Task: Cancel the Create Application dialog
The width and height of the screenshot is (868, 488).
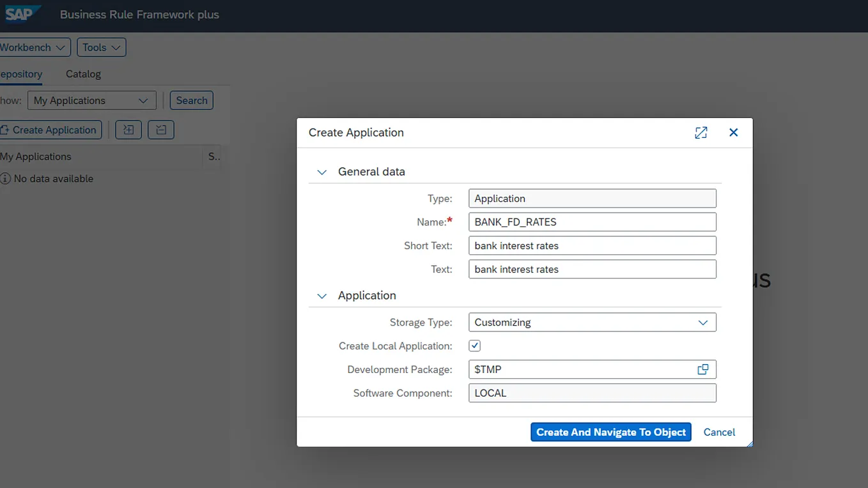Action: pyautogui.click(x=718, y=432)
